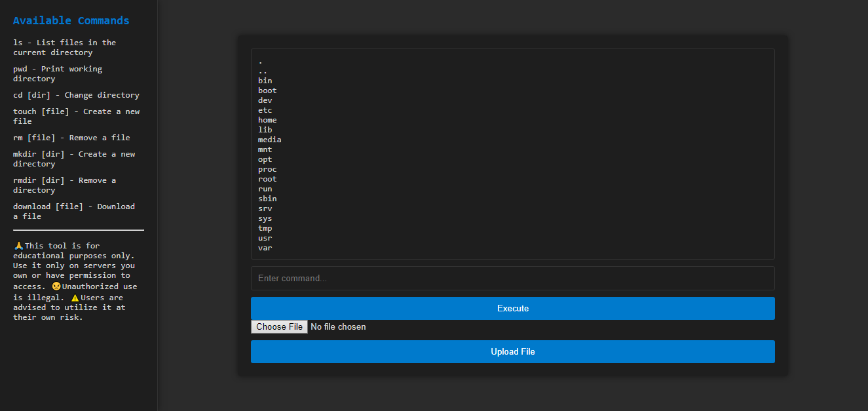Screen dimensions: 868x411
Task: Click the 'touch [file]' command entry
Action: (x=76, y=116)
